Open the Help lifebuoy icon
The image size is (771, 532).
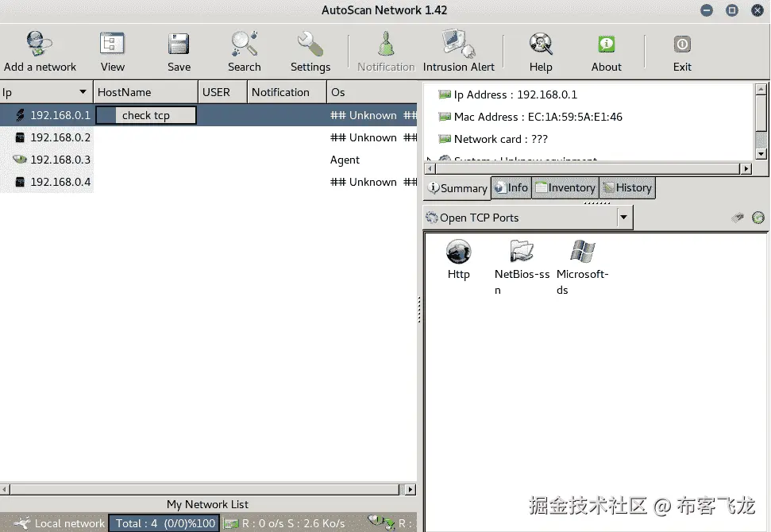[541, 44]
